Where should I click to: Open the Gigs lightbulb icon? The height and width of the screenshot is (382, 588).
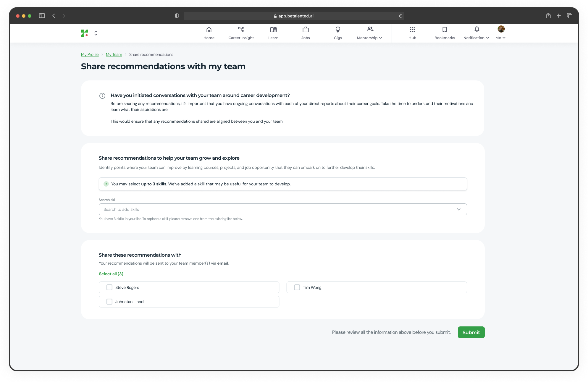click(x=338, y=30)
